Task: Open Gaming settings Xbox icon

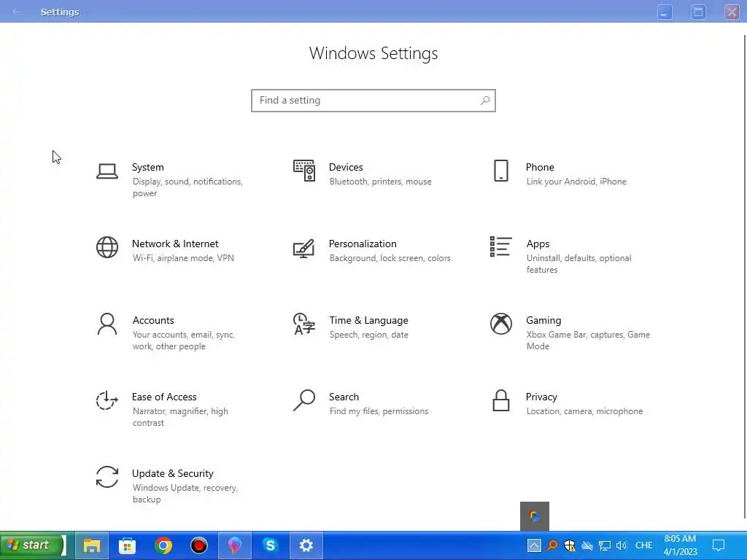Action: coord(501,324)
